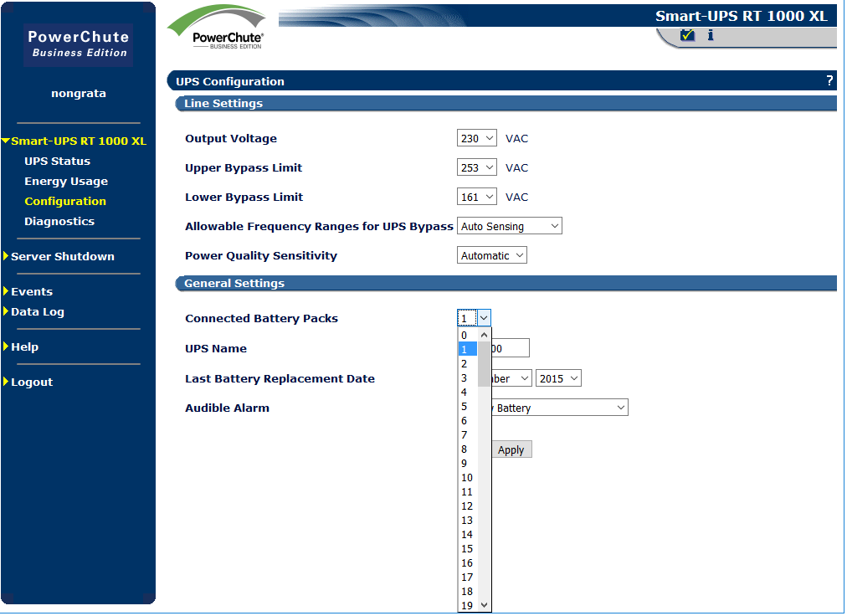
Task: Click the info 'i' icon in header
Action: 711,35
